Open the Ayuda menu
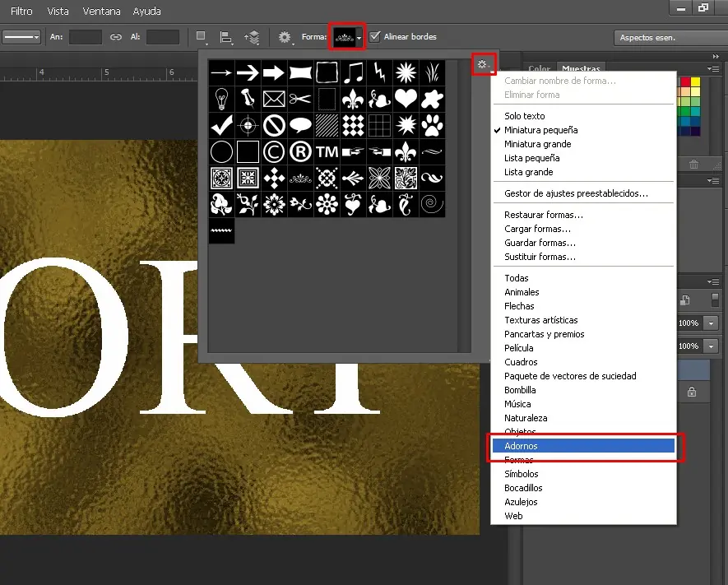The image size is (728, 585). (146, 12)
